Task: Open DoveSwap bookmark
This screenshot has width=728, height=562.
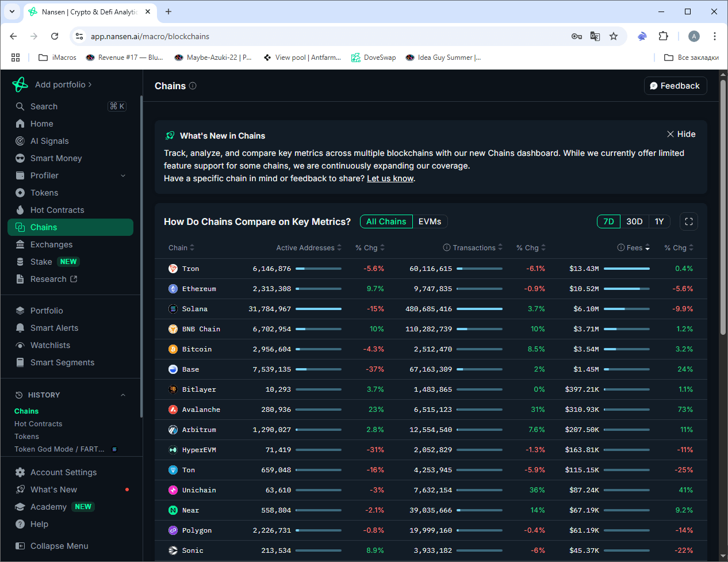Action: coord(374,58)
